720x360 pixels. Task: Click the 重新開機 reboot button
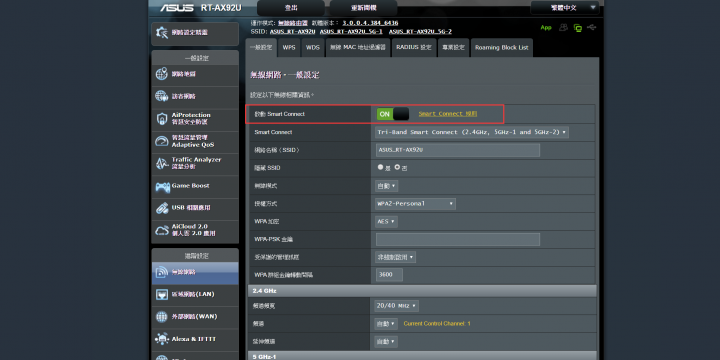pos(364,8)
